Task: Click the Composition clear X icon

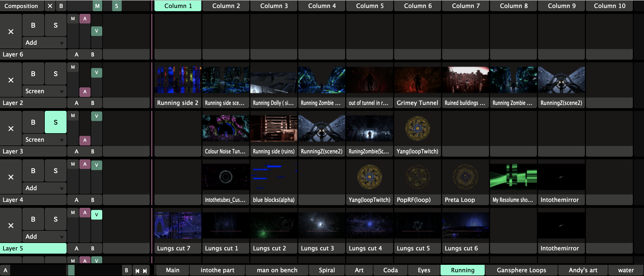Action: click(x=50, y=6)
